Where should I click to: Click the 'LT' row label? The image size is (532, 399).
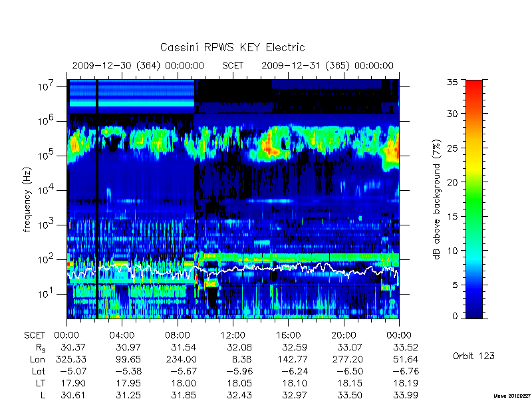pos(41,384)
